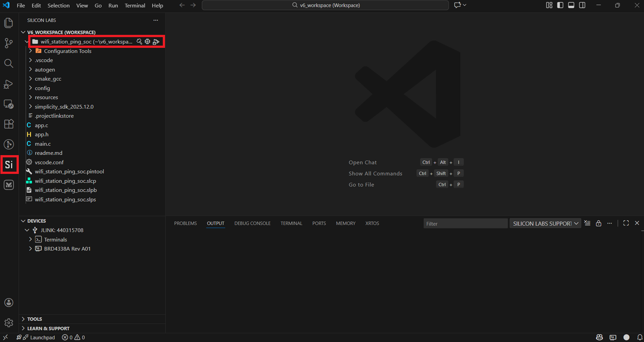Open the Terminal menu in the menu bar
Viewport: 644px width, 342px height.
[x=135, y=5]
